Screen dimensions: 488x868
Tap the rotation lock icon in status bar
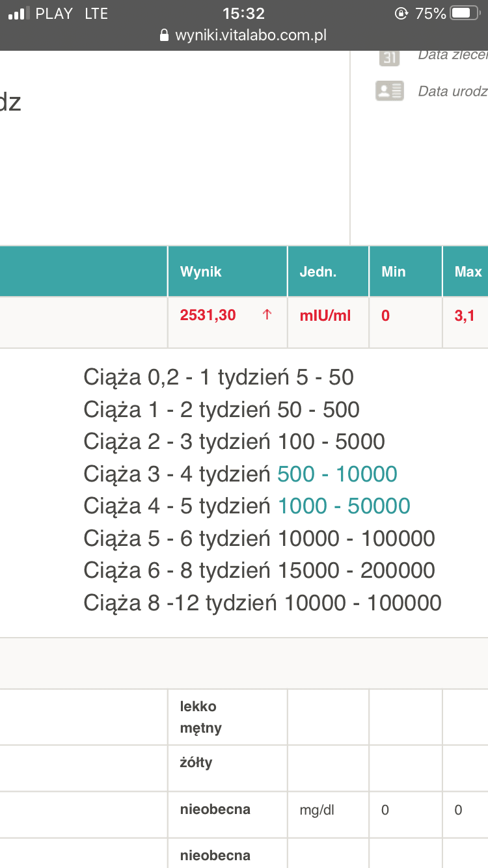pos(401,14)
